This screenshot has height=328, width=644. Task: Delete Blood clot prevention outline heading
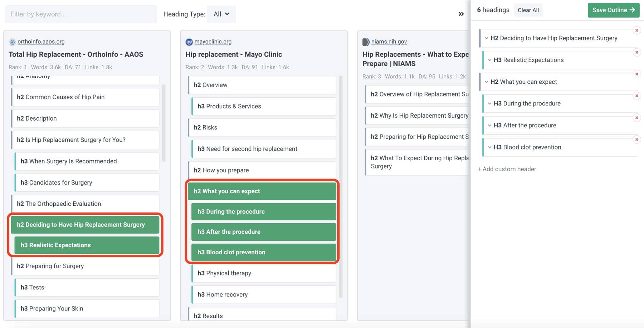[636, 139]
